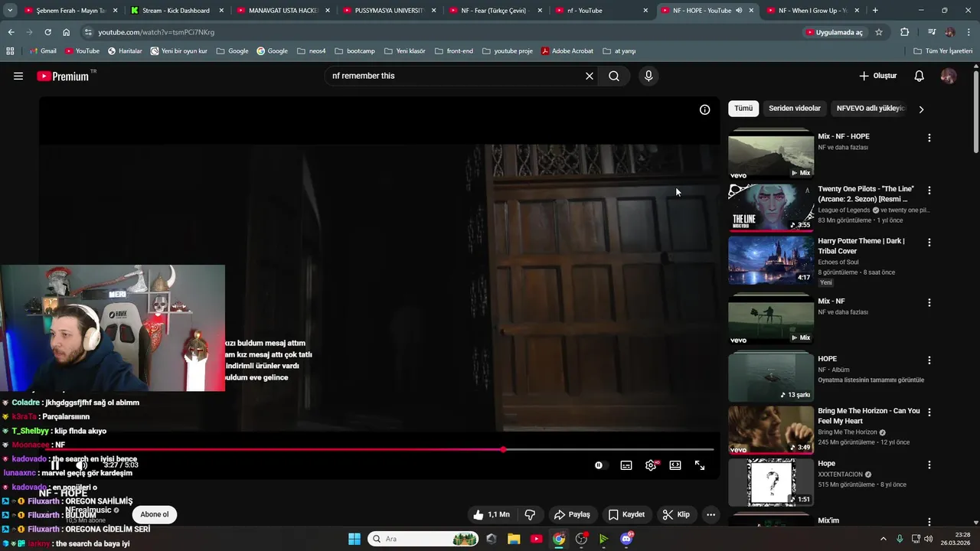Open options for the HOPE album
Image resolution: width=980 pixels, height=551 pixels.
point(929,360)
